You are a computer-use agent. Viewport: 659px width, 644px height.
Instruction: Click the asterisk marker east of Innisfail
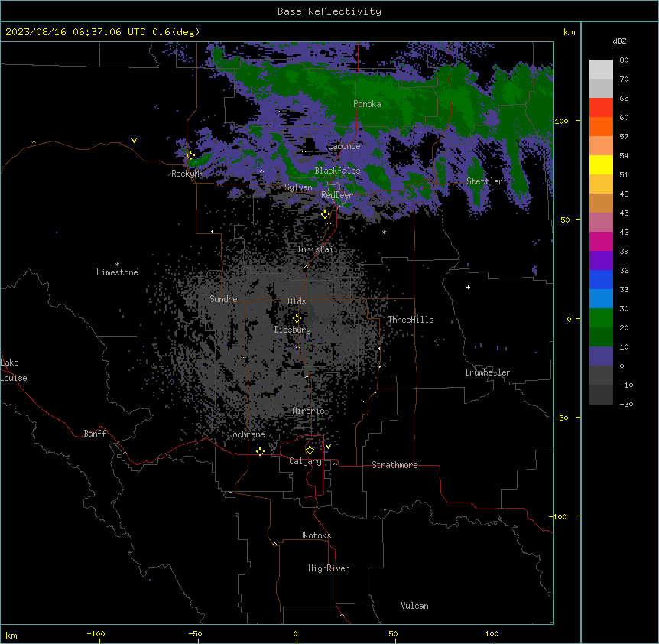pyautogui.click(x=384, y=232)
